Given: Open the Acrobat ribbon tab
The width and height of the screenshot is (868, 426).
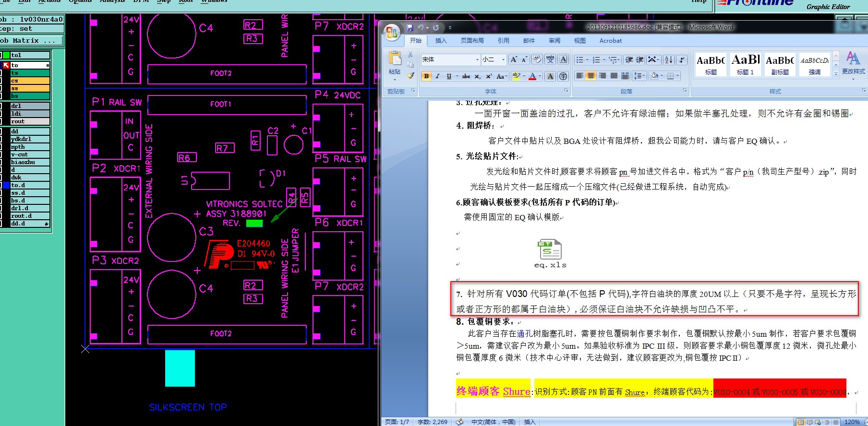Looking at the screenshot, I should (610, 41).
